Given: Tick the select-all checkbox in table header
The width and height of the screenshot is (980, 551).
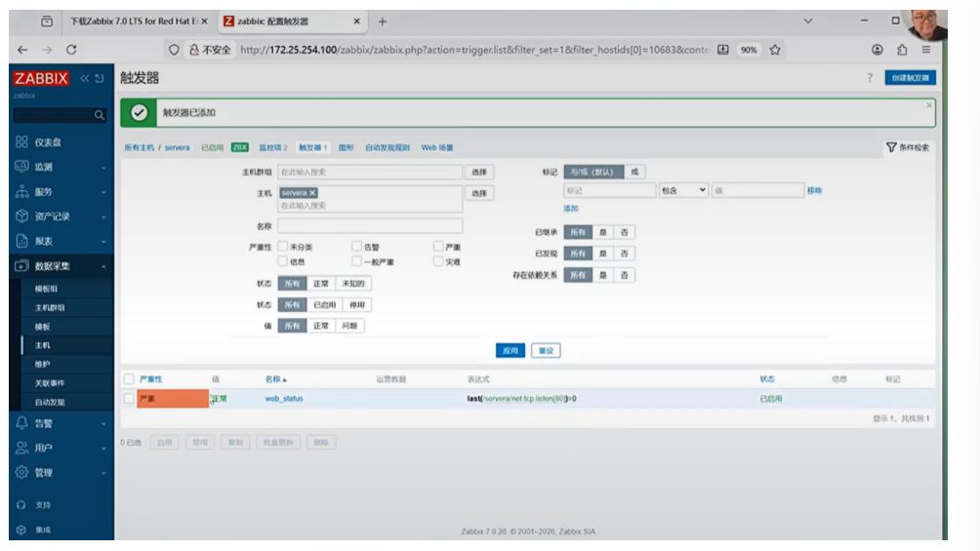Looking at the screenshot, I should [129, 379].
